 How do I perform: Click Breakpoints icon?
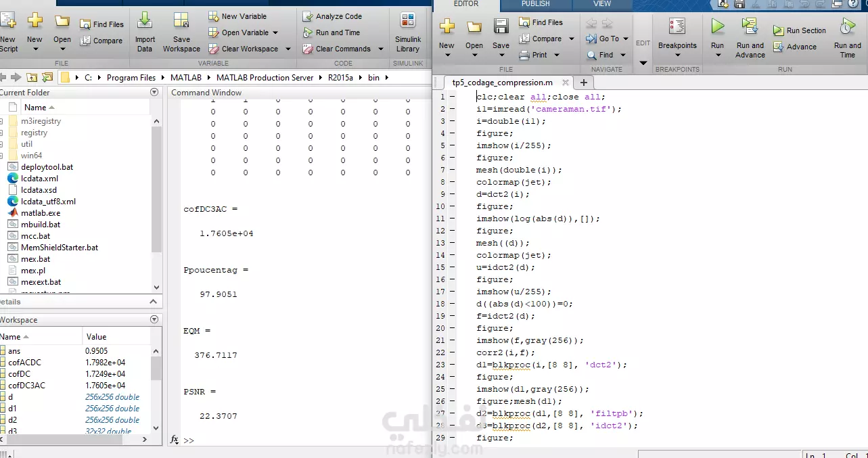677,27
